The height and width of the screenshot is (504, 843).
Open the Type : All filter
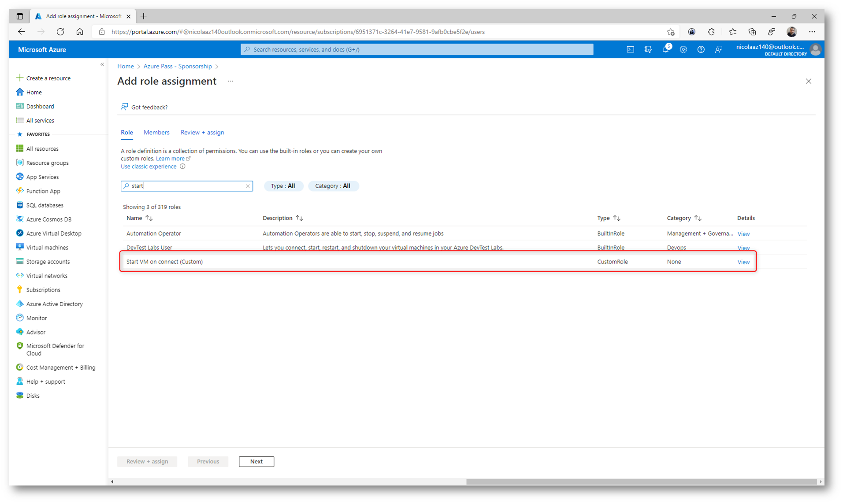[x=283, y=186]
